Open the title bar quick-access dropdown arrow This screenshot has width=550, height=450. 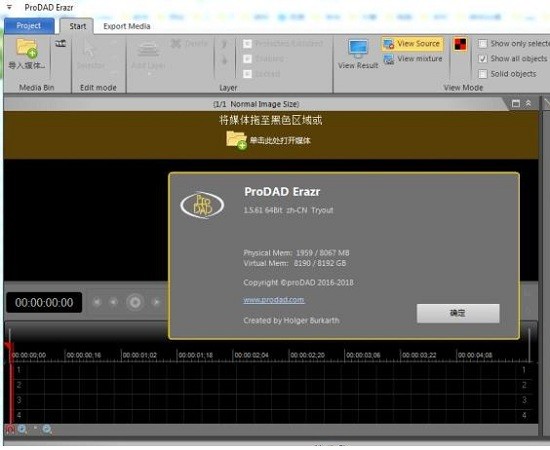click(9, 7)
